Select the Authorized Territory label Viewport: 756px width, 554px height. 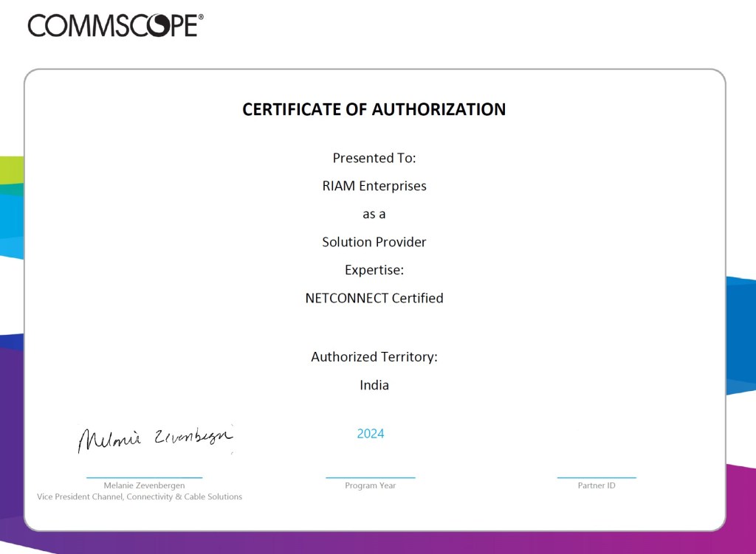374,356
